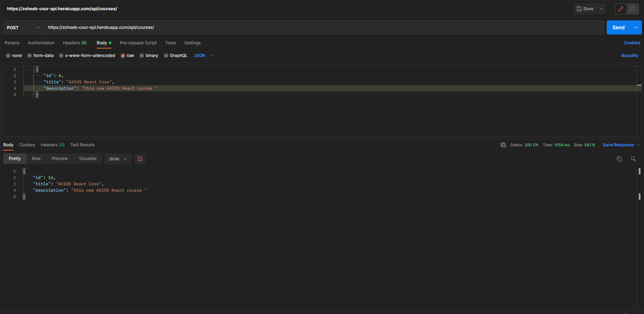
Task: Click the wrap lines icon in response toolbar
Action: (140, 159)
